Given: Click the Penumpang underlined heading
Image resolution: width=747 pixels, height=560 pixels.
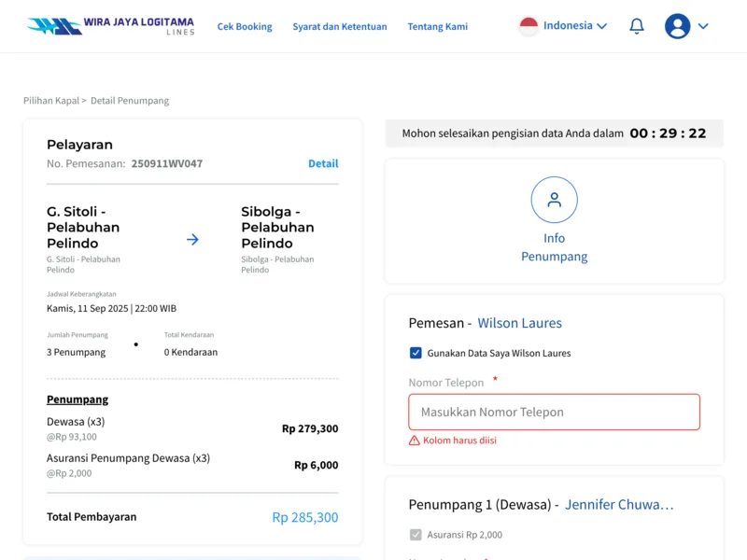Looking at the screenshot, I should click(x=78, y=399).
